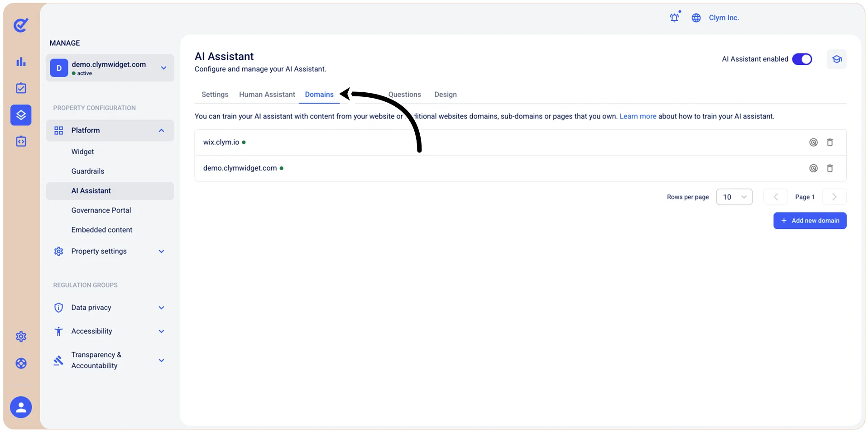Switch to the Human Assistant tab
This screenshot has height=432, width=868.
267,95
